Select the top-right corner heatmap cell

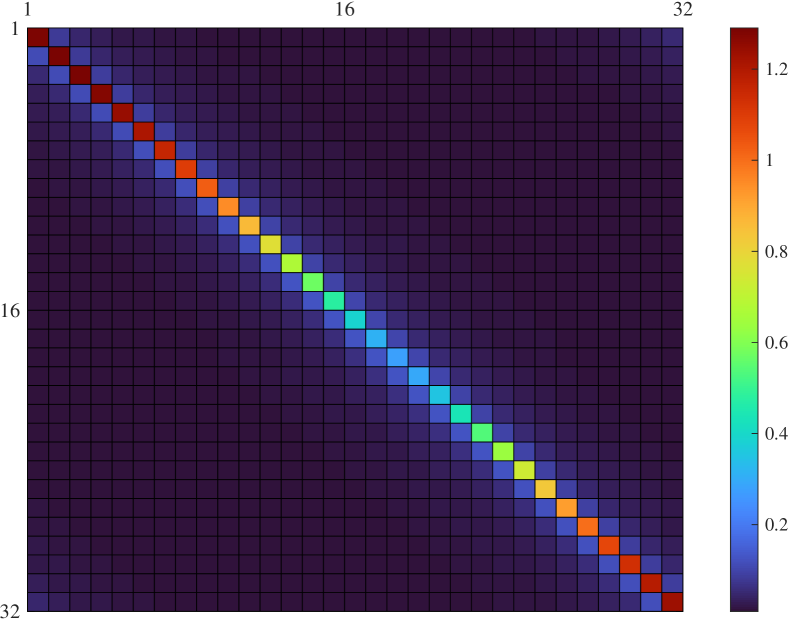672,37
